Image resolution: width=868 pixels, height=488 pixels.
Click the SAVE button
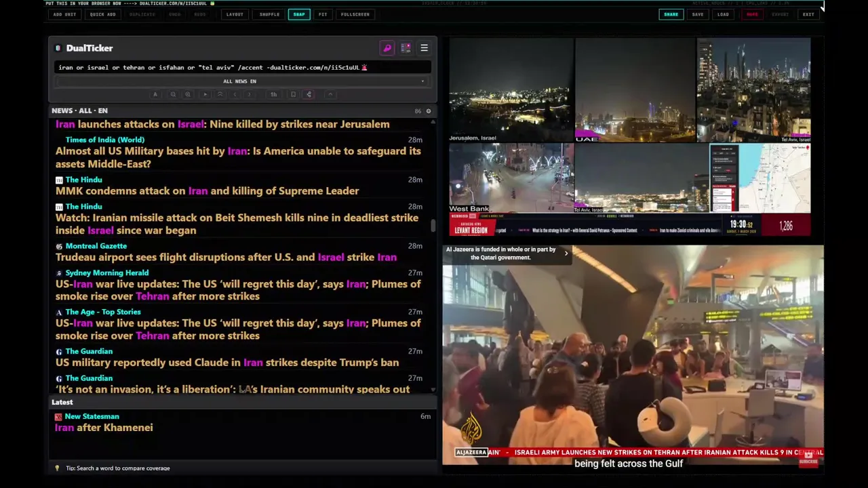tap(698, 14)
